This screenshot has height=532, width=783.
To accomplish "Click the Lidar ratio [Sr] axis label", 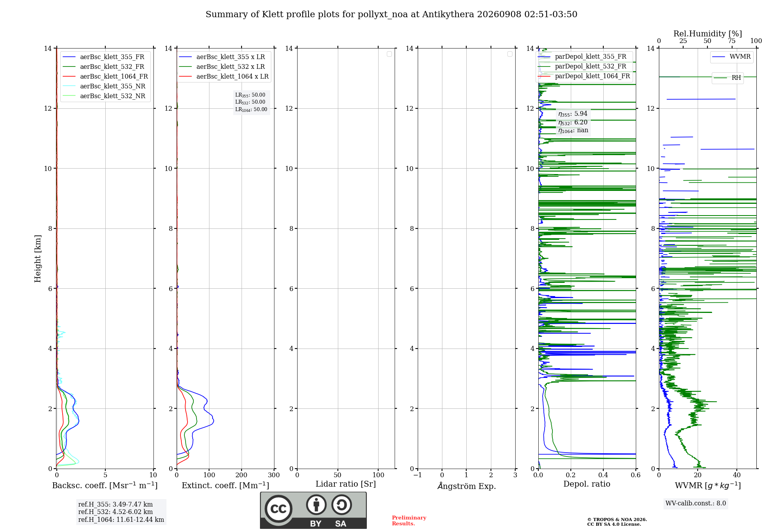I will (x=346, y=484).
